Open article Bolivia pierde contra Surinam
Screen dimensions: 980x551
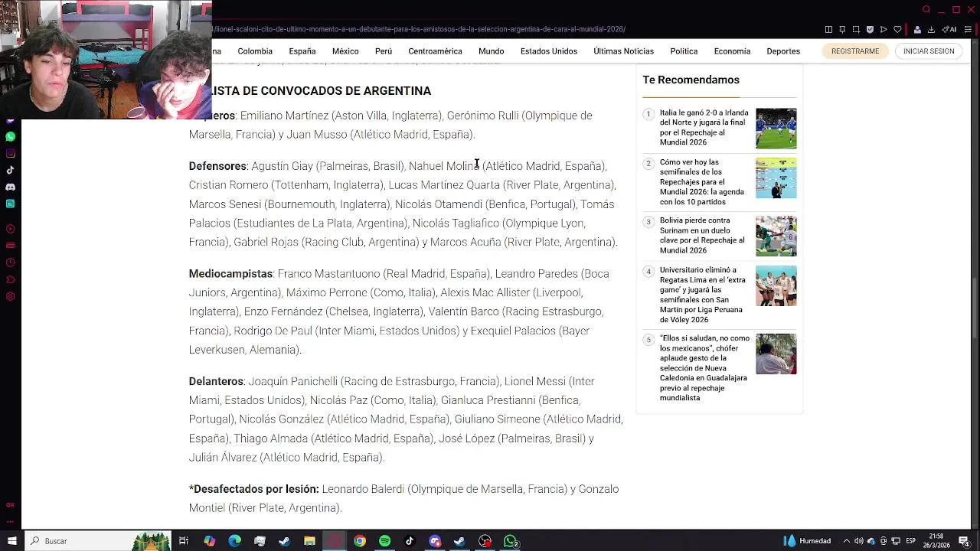(702, 235)
